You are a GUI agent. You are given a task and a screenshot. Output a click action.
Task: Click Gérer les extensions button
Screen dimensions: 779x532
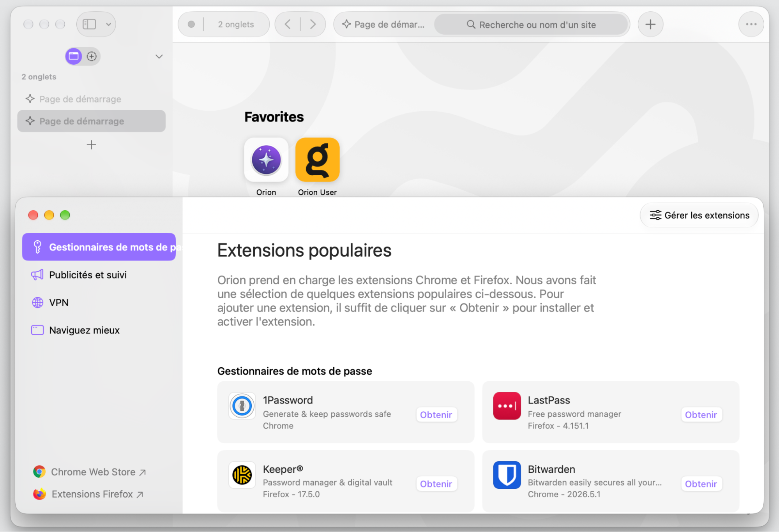(x=699, y=215)
